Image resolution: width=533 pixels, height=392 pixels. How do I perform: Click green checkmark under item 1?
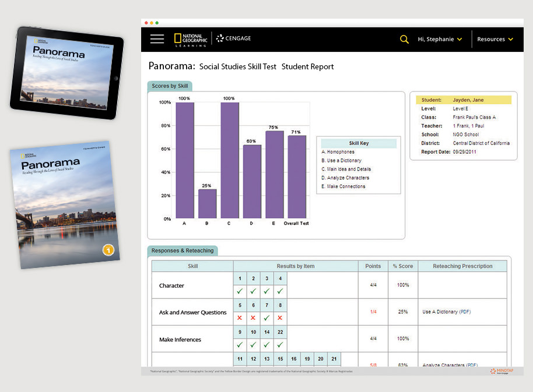point(239,291)
